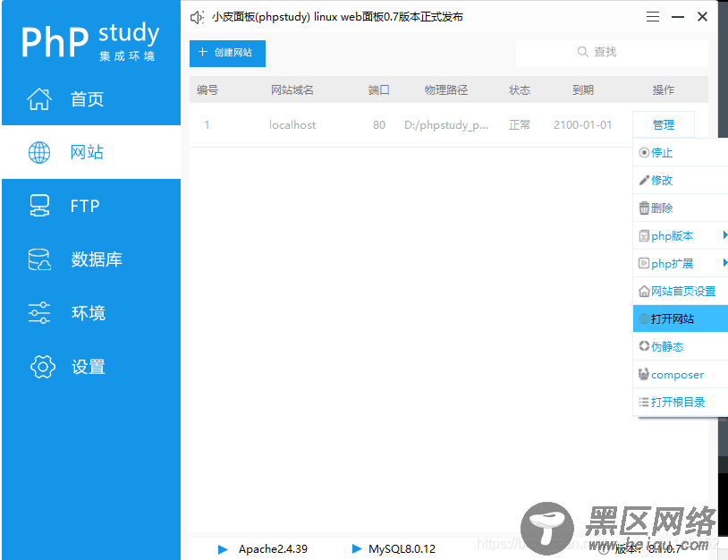Expand the php扩展 submenu arrow

tap(724, 263)
